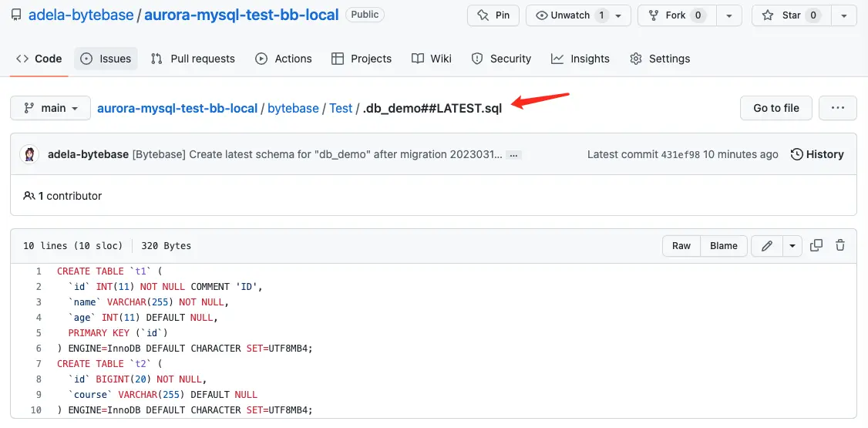This screenshot has height=428, width=868.
Task: Go to the Pull requests tab
Action: [193, 59]
